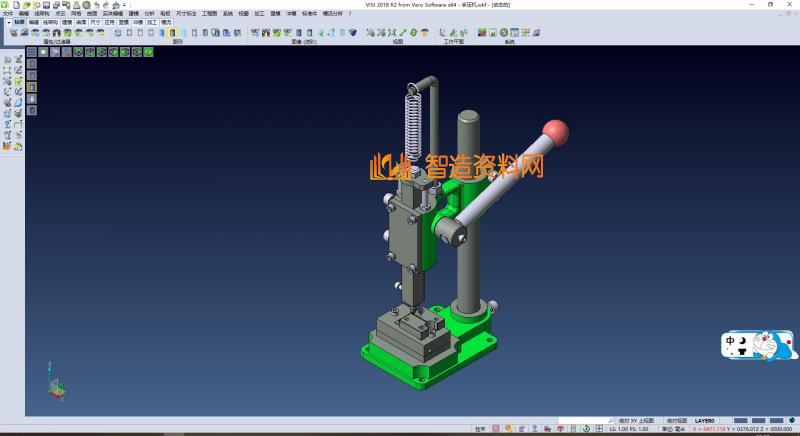Screen dimensions: 800x436
Task: Click the orange icon at bottom of left sidebar
Action: pyautogui.click(x=8, y=146)
